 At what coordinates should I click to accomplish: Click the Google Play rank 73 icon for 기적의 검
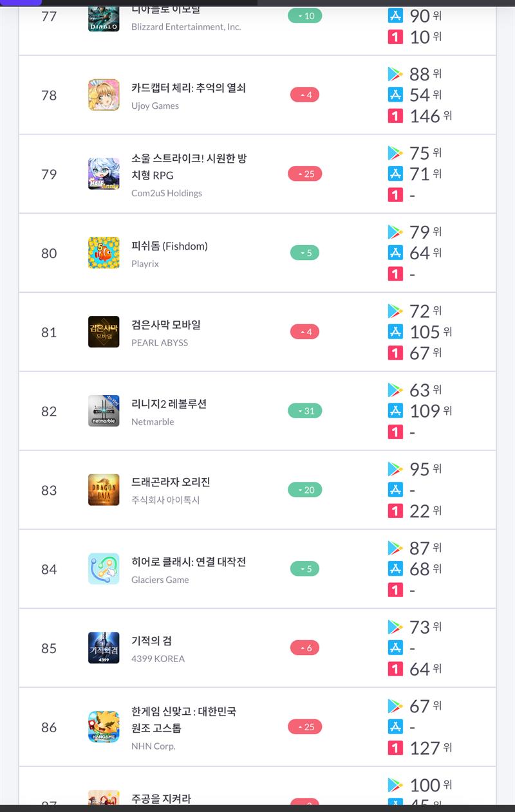pyautogui.click(x=395, y=627)
